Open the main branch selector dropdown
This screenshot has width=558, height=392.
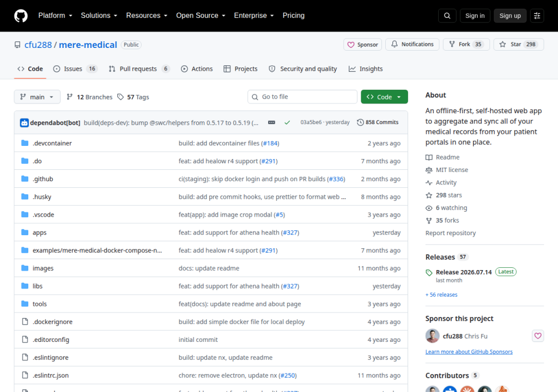click(x=37, y=97)
